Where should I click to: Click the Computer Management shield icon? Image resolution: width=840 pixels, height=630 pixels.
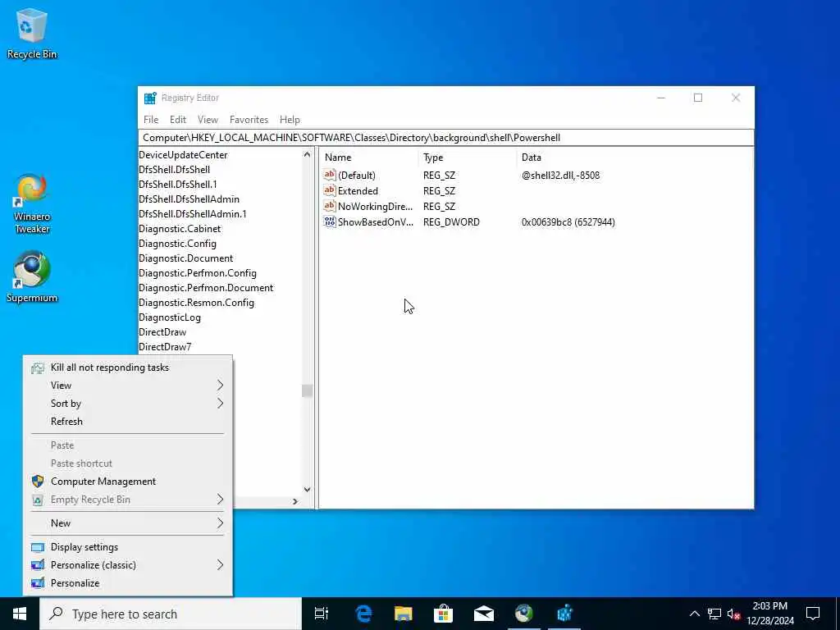38,481
